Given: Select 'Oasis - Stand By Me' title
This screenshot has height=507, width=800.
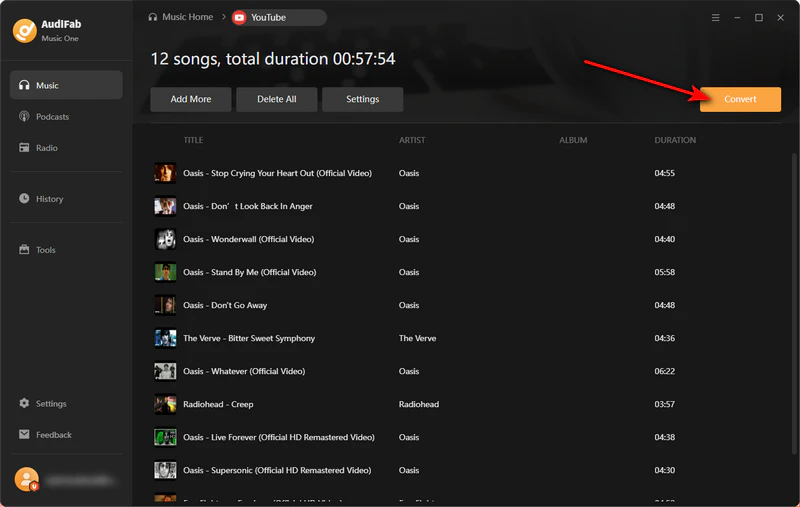Looking at the screenshot, I should (249, 272).
